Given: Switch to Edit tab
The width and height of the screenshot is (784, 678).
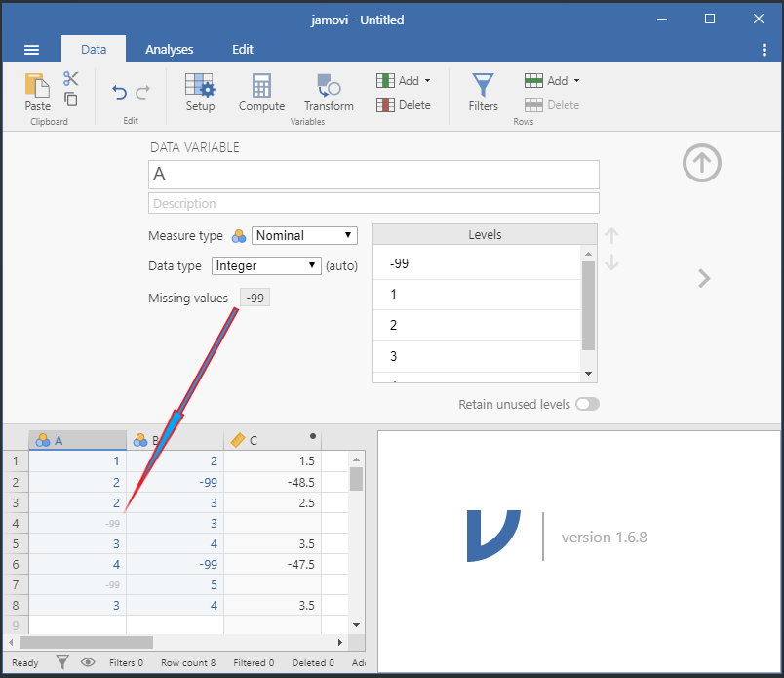Looking at the screenshot, I should [x=243, y=49].
